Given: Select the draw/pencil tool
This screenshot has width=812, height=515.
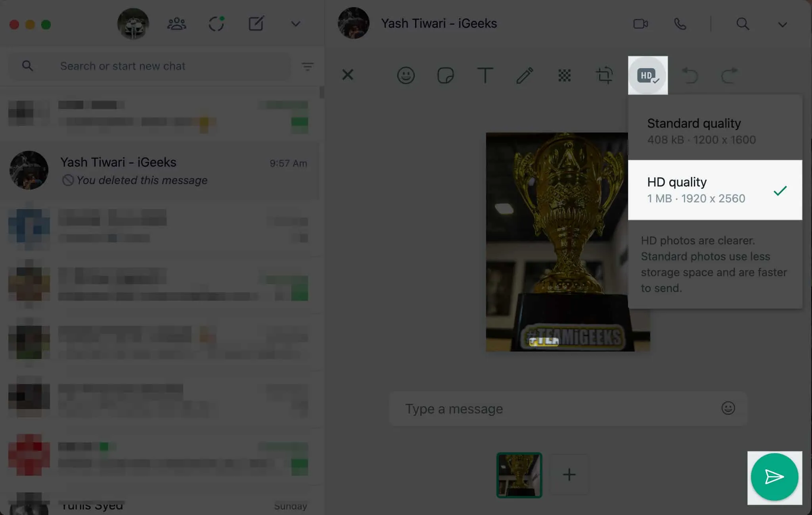Looking at the screenshot, I should pos(525,75).
